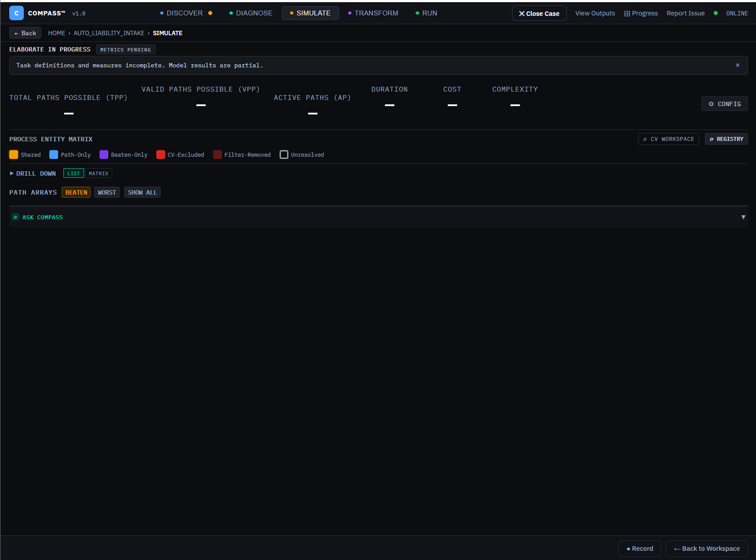The image size is (756, 560).
Task: Select WORST path arrays
Action: pos(107,192)
